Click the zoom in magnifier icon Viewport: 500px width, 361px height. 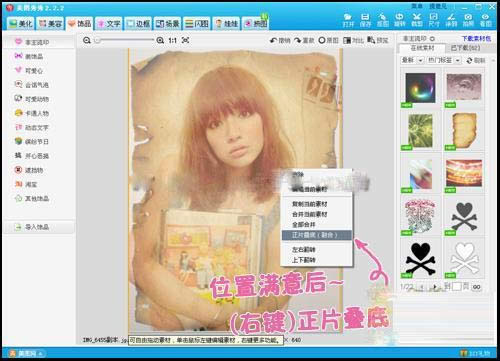[160, 40]
